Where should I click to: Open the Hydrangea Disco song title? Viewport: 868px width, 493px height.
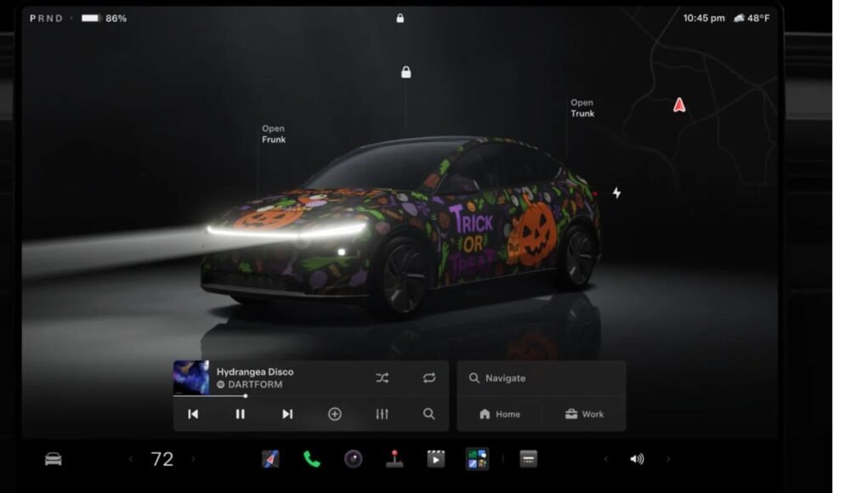click(x=255, y=371)
